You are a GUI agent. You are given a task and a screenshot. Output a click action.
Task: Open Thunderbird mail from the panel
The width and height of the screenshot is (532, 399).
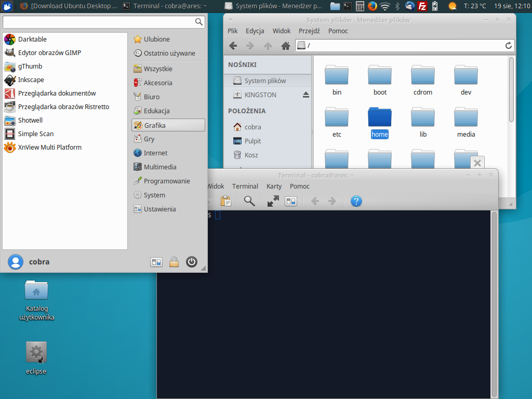click(x=409, y=6)
